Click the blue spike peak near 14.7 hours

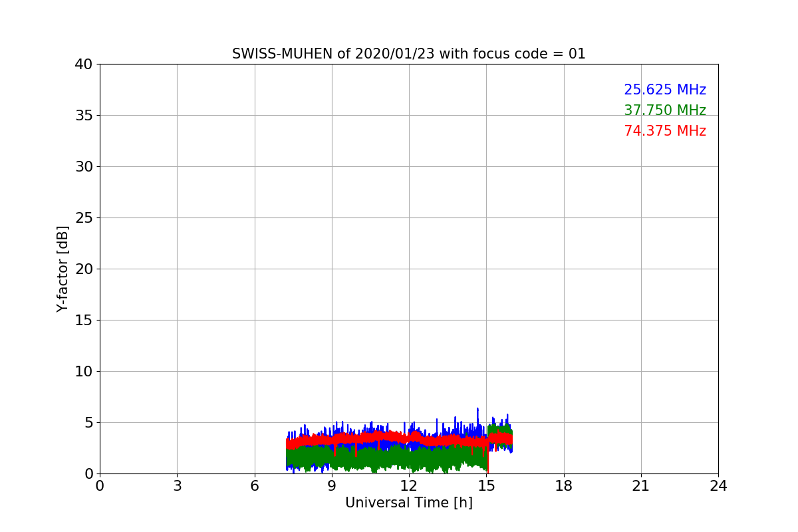[x=477, y=409]
